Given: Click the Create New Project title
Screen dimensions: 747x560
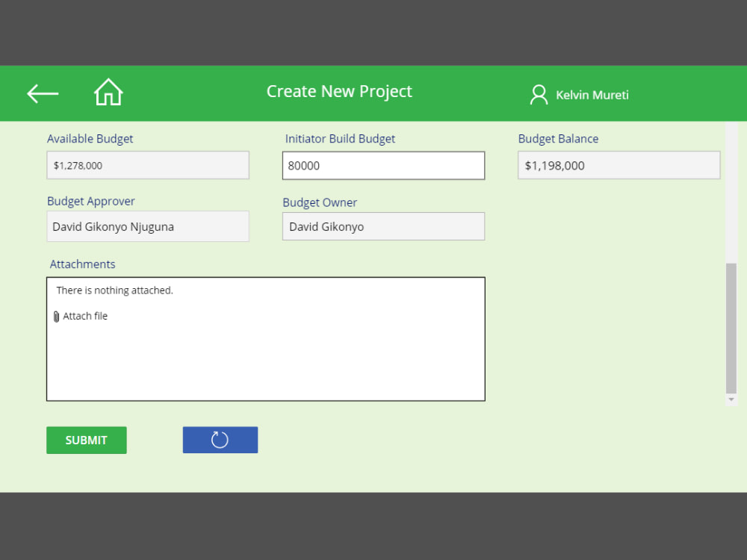Looking at the screenshot, I should point(339,91).
